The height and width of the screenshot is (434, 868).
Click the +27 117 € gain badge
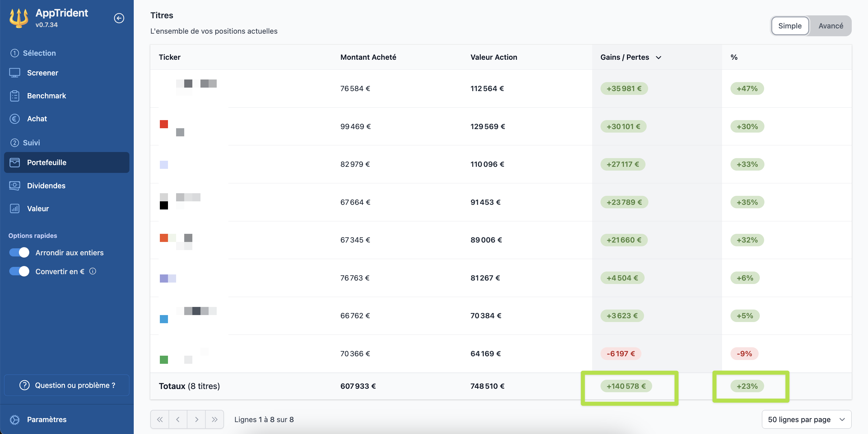pos(623,164)
